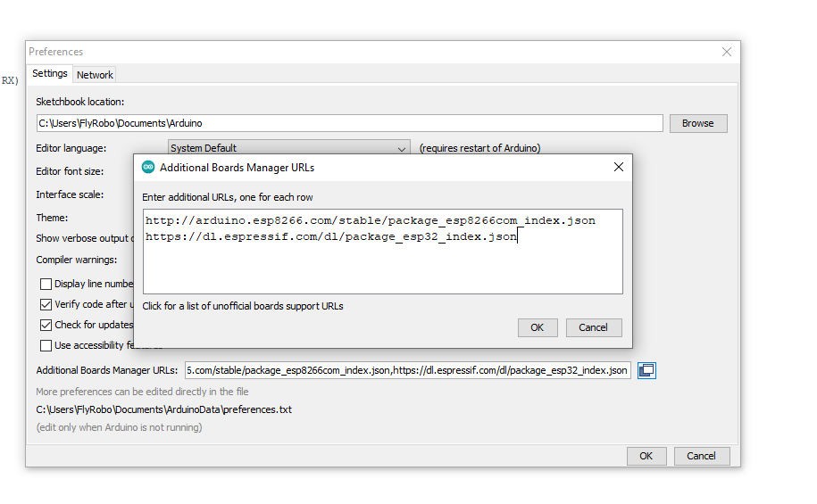Enable the Use accessibility features checkbox
Image resolution: width=817 pixels, height=504 pixels.
[46, 345]
